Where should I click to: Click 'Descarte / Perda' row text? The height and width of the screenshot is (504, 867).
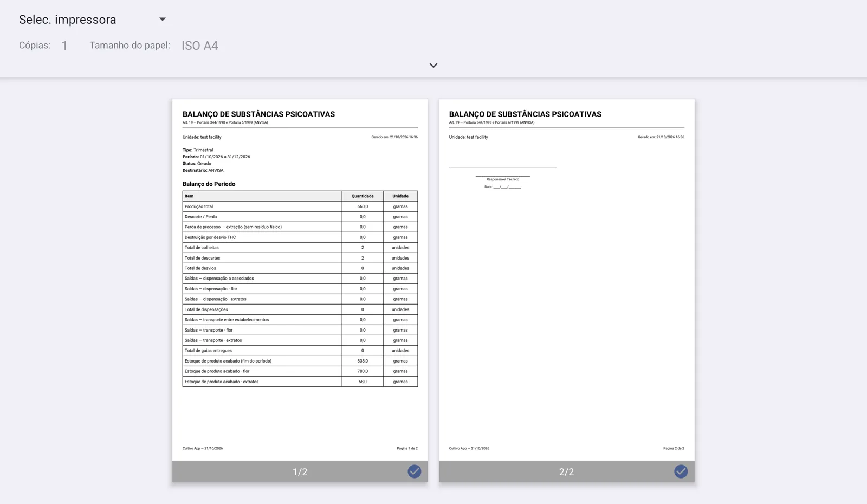click(200, 217)
